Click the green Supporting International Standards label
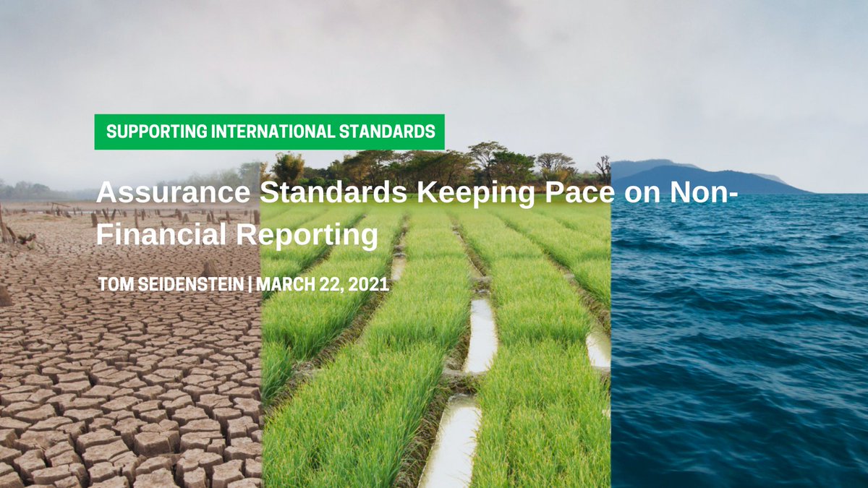This screenshot has height=488, width=868. coord(269,132)
